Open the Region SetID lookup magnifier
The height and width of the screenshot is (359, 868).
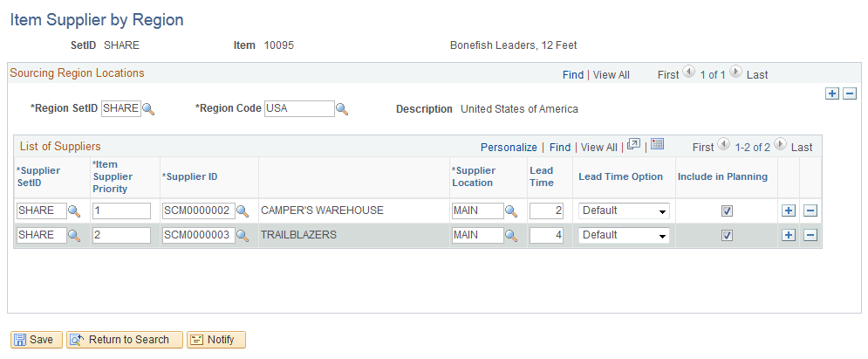[148, 109]
